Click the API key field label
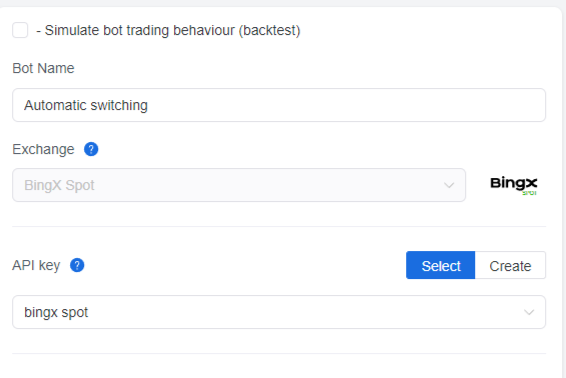566x378 pixels. (x=36, y=266)
